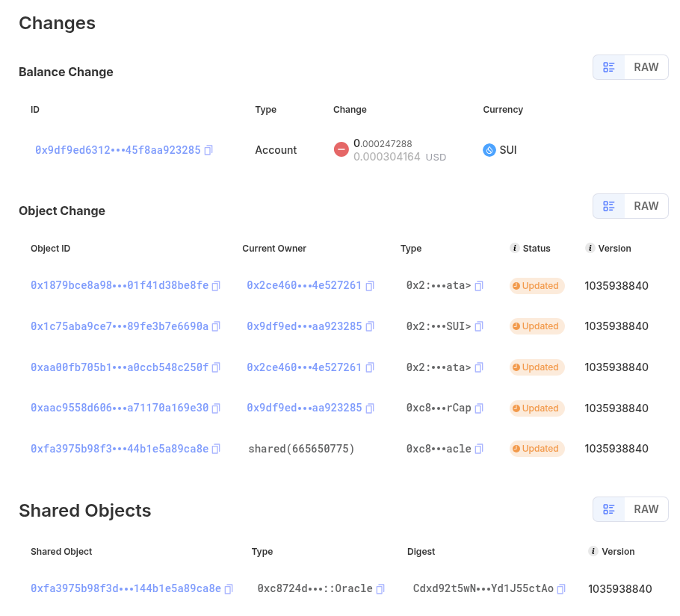This screenshot has height=616, width=680.
Task: Show info about the Shared Objects Version column
Action: (593, 552)
